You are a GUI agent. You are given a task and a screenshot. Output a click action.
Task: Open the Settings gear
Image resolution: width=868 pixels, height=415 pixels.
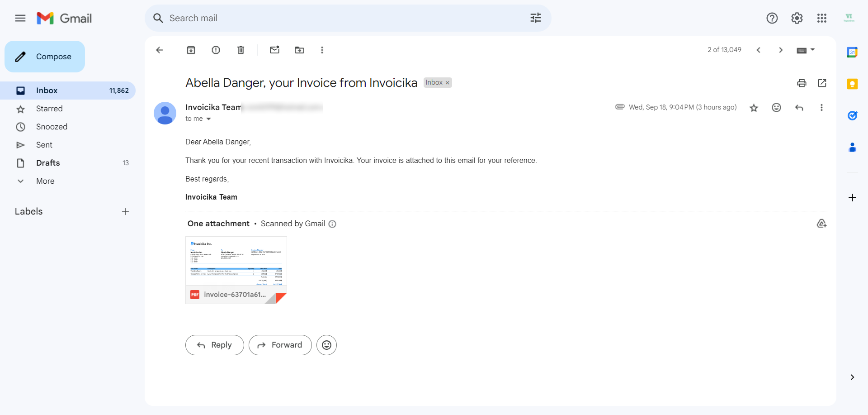click(797, 18)
